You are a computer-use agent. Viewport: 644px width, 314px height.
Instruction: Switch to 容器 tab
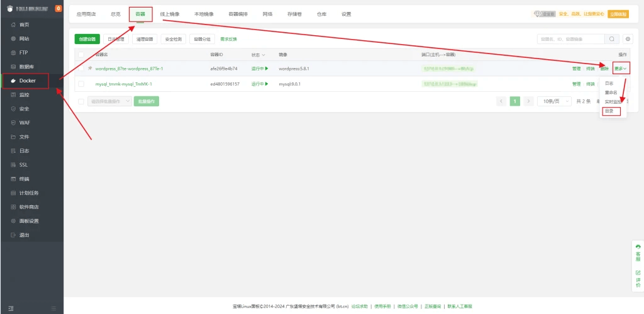[x=140, y=14]
